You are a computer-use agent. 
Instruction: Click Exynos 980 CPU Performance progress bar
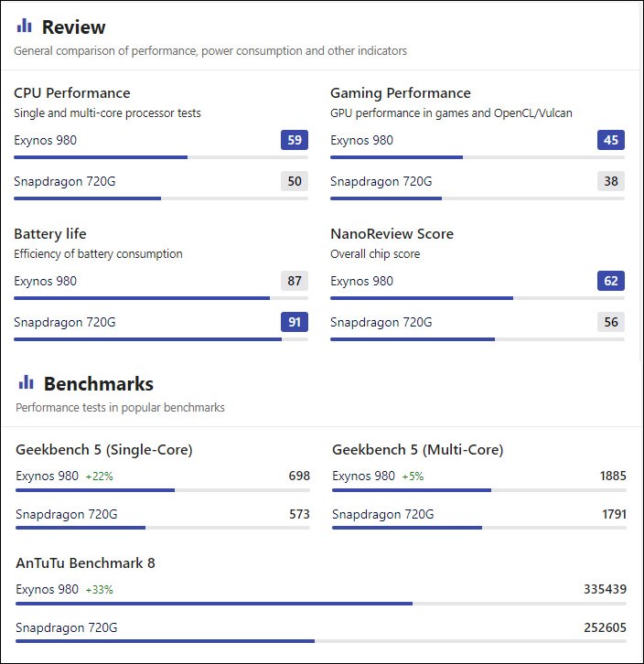pos(161,157)
